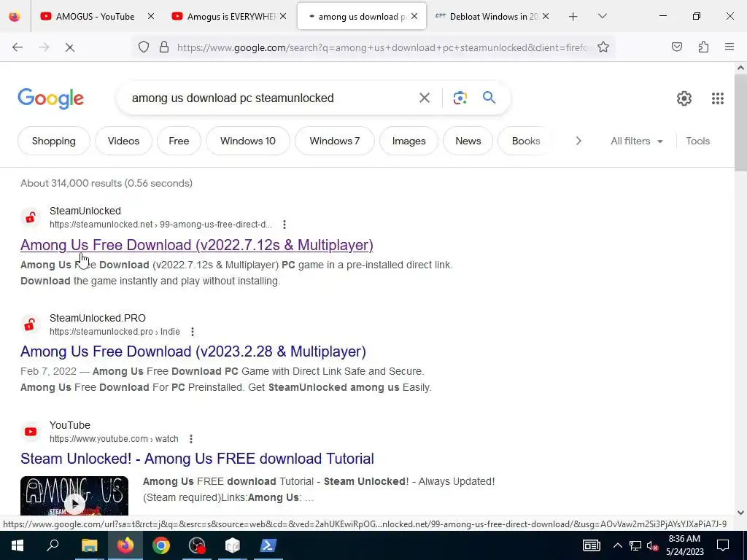List all open tabs
747x560 pixels.
[x=602, y=16]
